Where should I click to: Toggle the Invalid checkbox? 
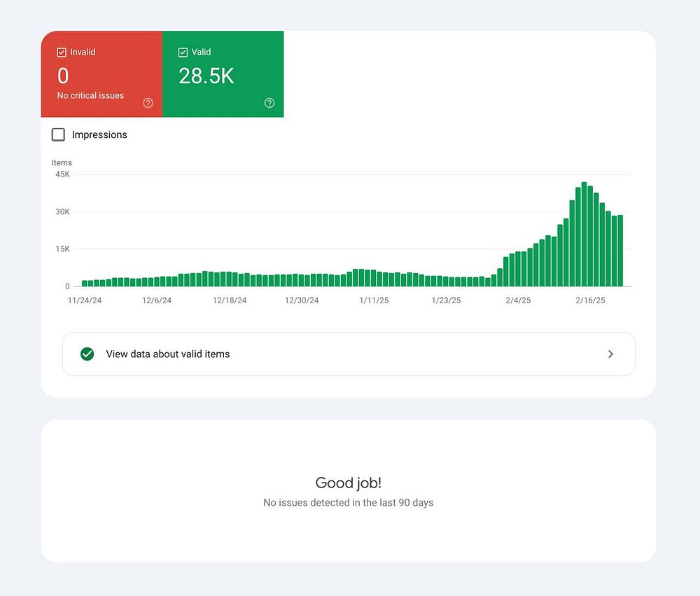(62, 53)
